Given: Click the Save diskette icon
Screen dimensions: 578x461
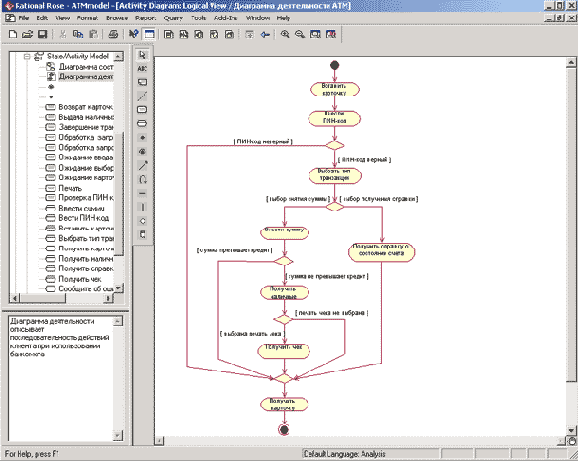Looking at the screenshot, I should (43, 34).
